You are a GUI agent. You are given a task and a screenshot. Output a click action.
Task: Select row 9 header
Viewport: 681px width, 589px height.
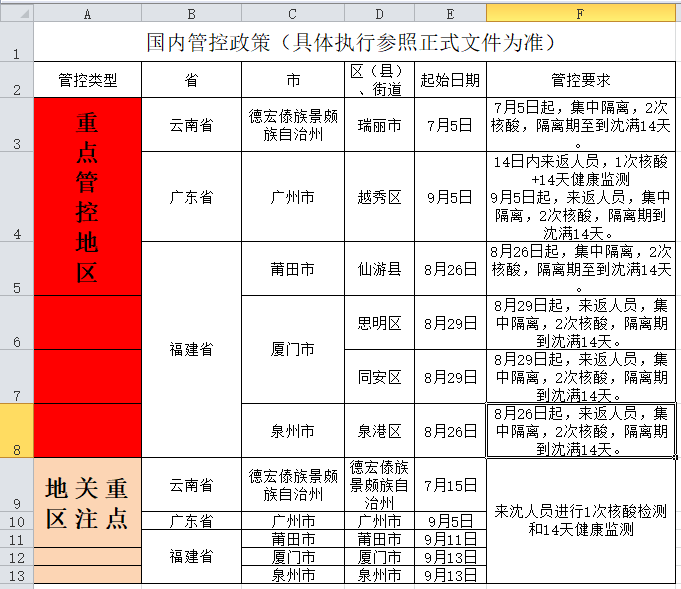click(17, 484)
